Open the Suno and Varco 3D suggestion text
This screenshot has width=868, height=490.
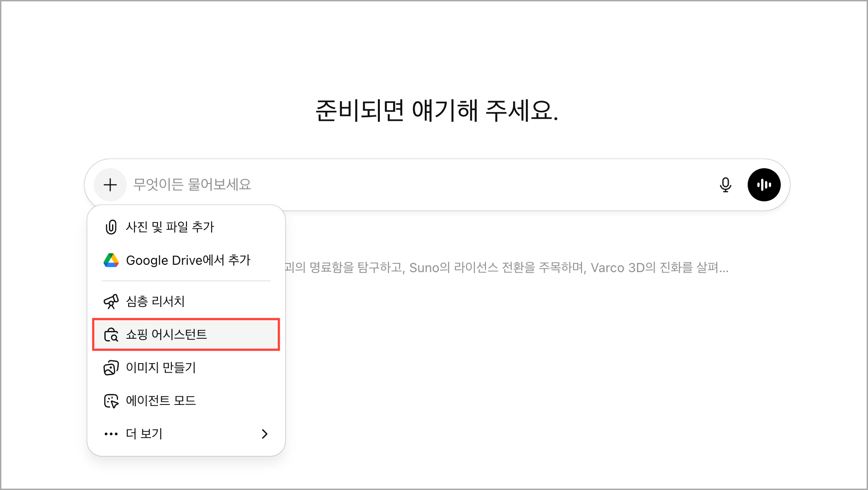pos(505,268)
